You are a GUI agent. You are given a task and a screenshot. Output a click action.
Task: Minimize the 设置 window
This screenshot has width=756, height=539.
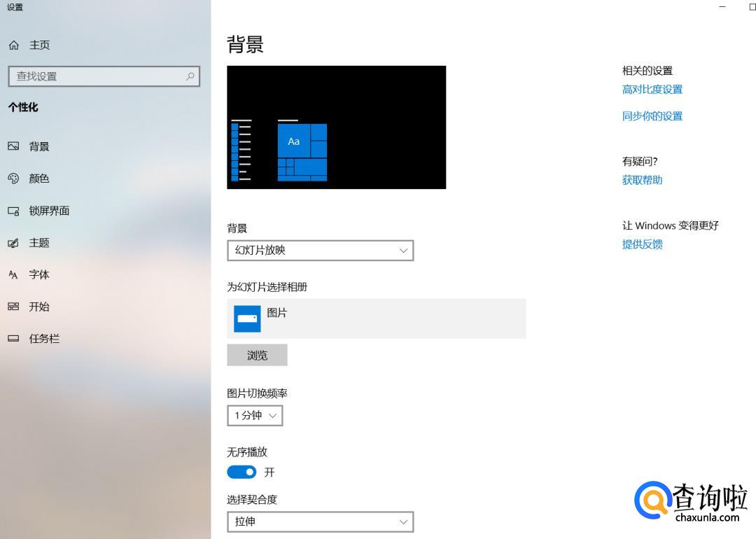tap(722, 7)
